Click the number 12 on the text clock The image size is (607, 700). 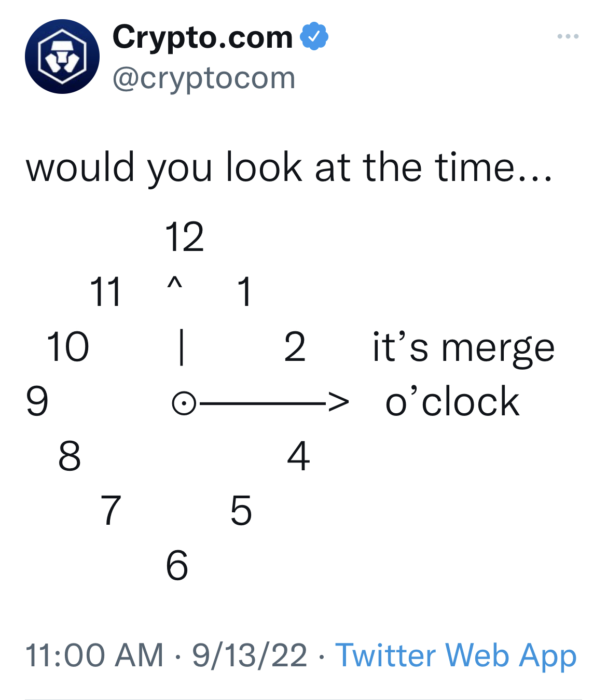tap(184, 237)
